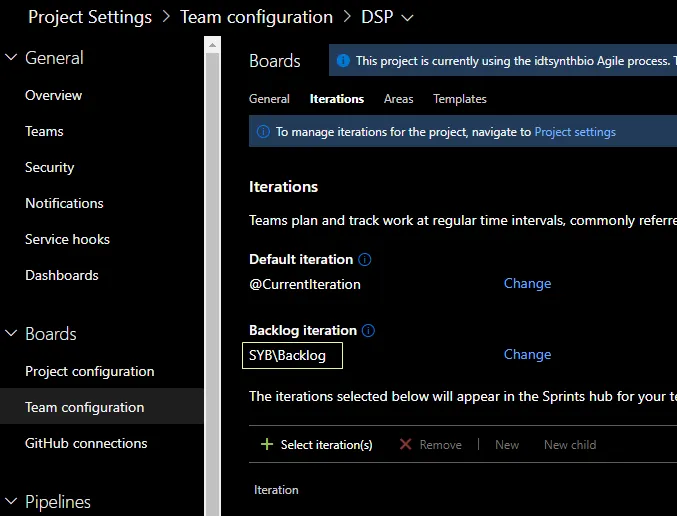This screenshot has height=516, width=677.
Task: Click the info icon beside Default iteration
Action: point(365,260)
